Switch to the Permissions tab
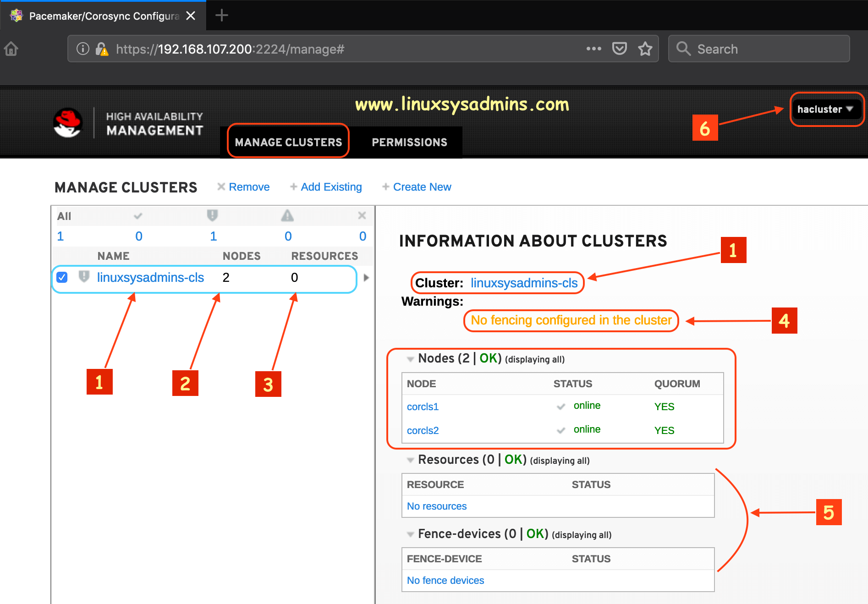Image resolution: width=868 pixels, height=604 pixels. [x=409, y=143]
